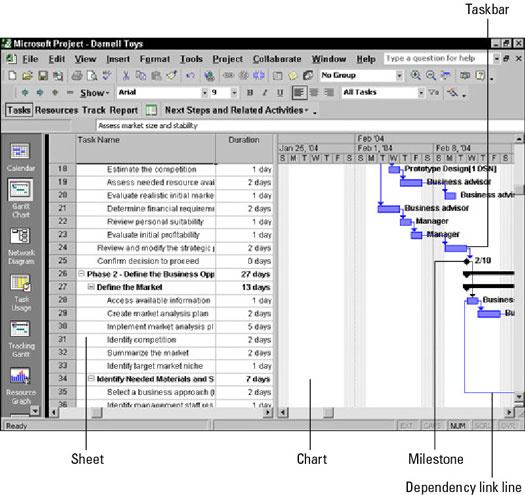Open the All Tasks filter dropdown
525x495 pixels.
tap(383, 92)
